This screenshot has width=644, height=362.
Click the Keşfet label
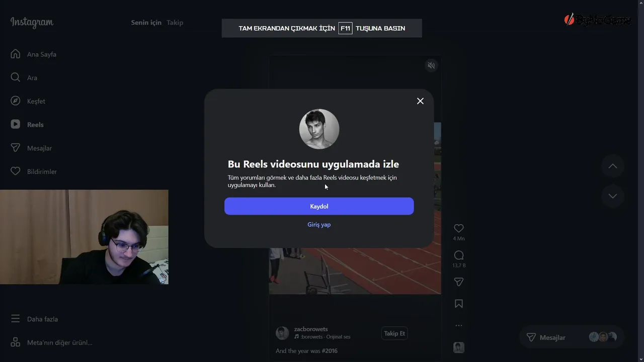coord(36,101)
